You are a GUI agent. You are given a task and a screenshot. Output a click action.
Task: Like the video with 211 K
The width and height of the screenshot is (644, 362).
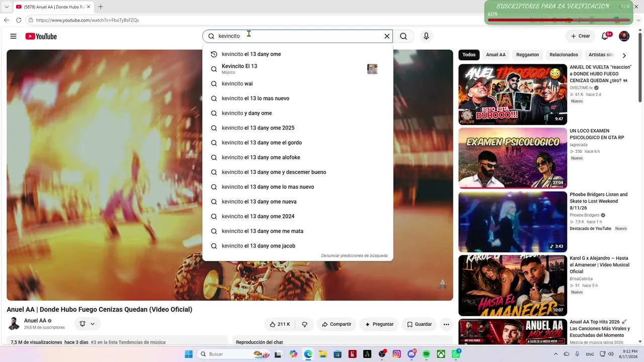click(280, 324)
